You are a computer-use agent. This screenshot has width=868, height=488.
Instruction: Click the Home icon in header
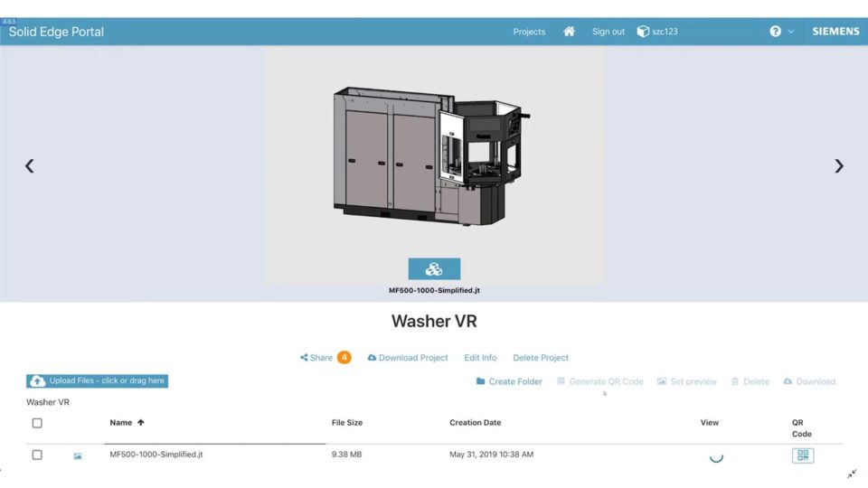[569, 32]
